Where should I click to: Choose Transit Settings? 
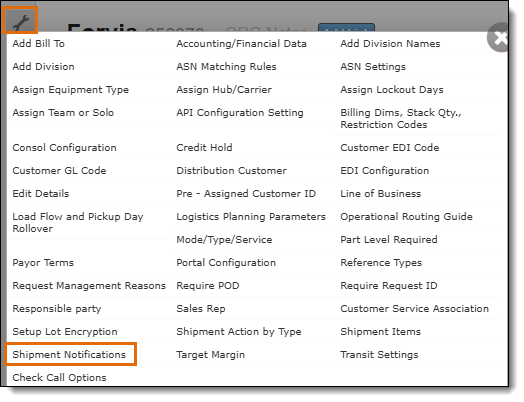[379, 355]
